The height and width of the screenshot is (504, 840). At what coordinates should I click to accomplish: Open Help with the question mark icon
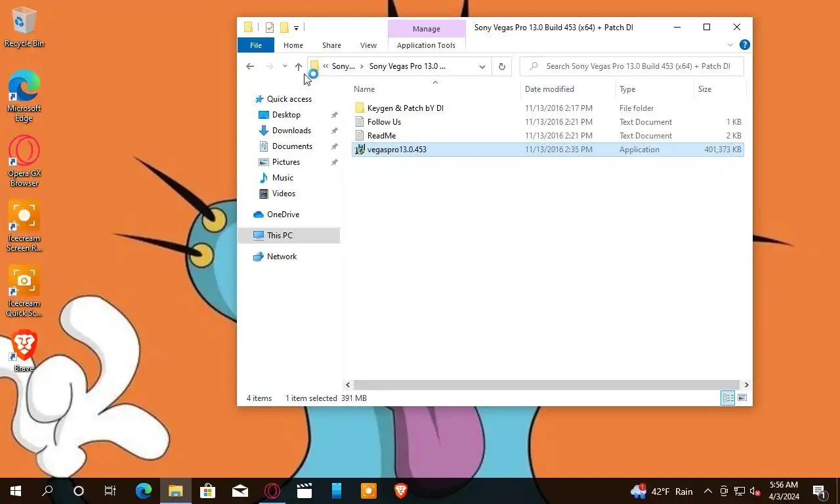tap(744, 45)
